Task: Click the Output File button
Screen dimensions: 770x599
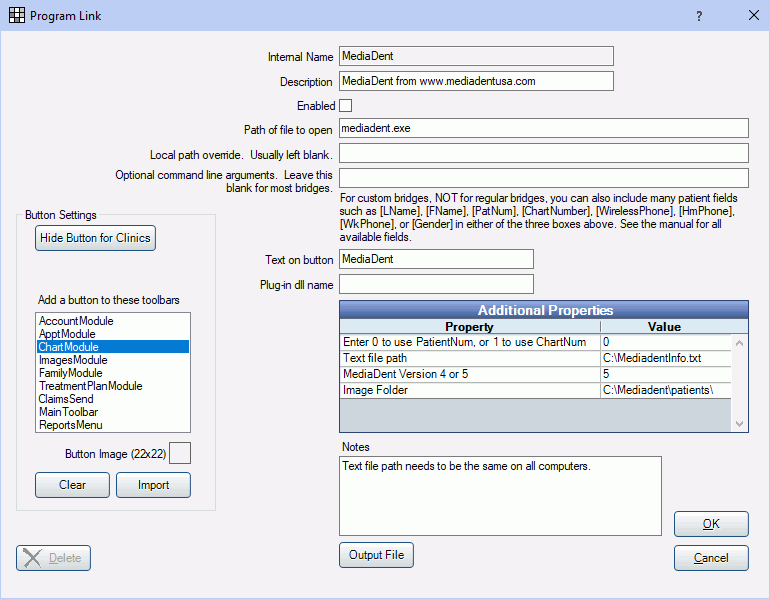Action: tap(376, 555)
